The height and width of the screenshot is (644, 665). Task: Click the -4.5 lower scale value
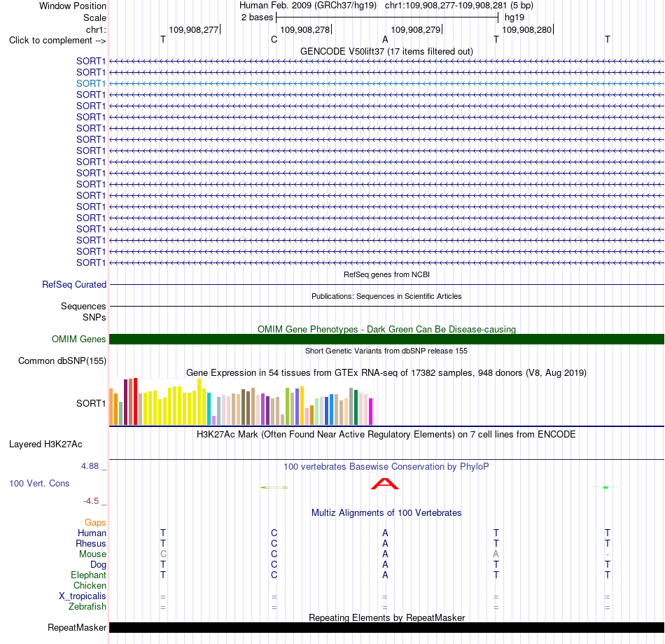(x=91, y=501)
